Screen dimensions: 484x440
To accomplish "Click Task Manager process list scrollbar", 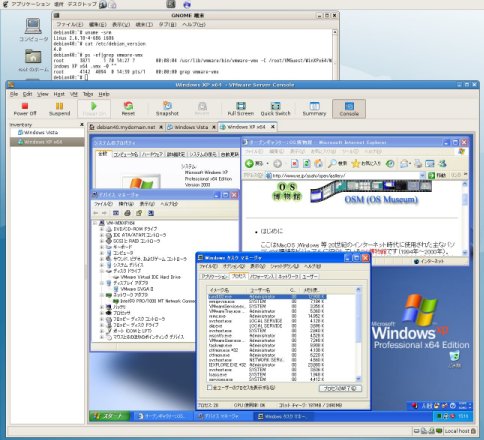I will click(x=358, y=334).
